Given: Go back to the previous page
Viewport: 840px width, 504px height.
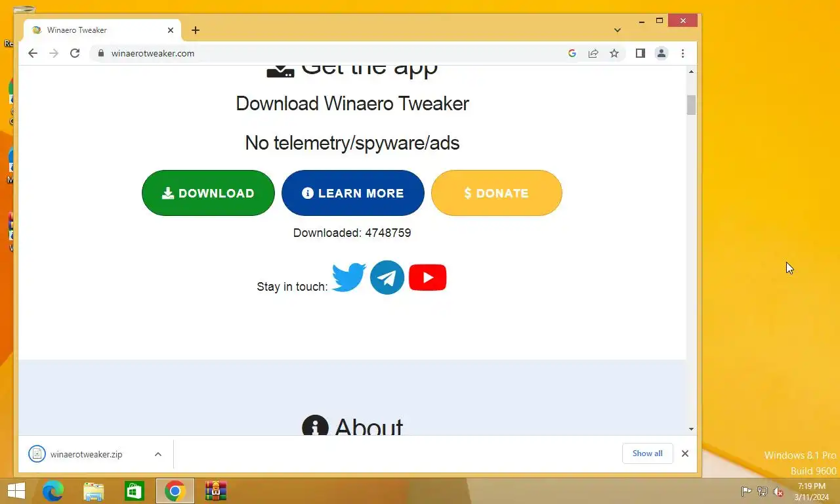Looking at the screenshot, I should tap(33, 53).
